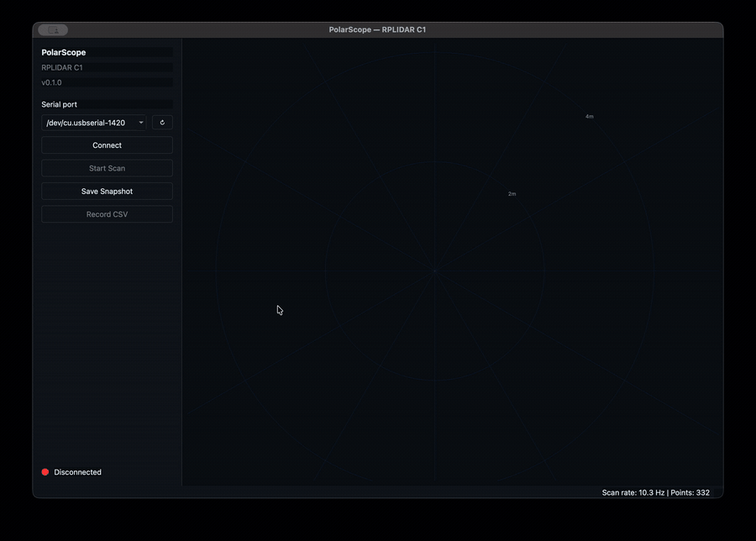The image size is (756, 541).
Task: Click the red Disconnected status indicator dot
Action: pos(45,472)
